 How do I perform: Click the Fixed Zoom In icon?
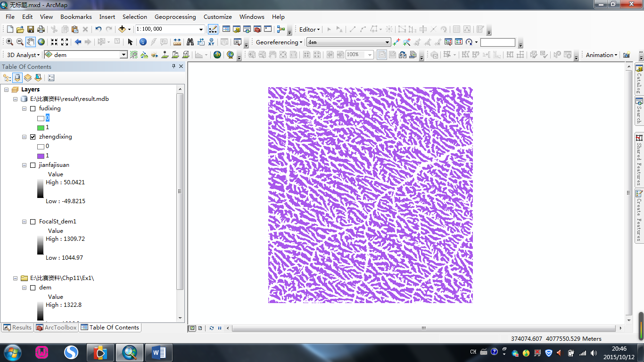54,42
